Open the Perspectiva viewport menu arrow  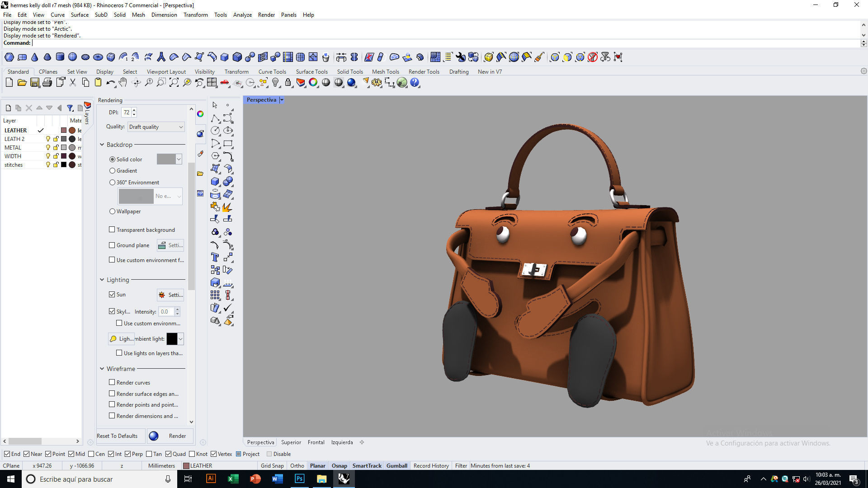282,100
